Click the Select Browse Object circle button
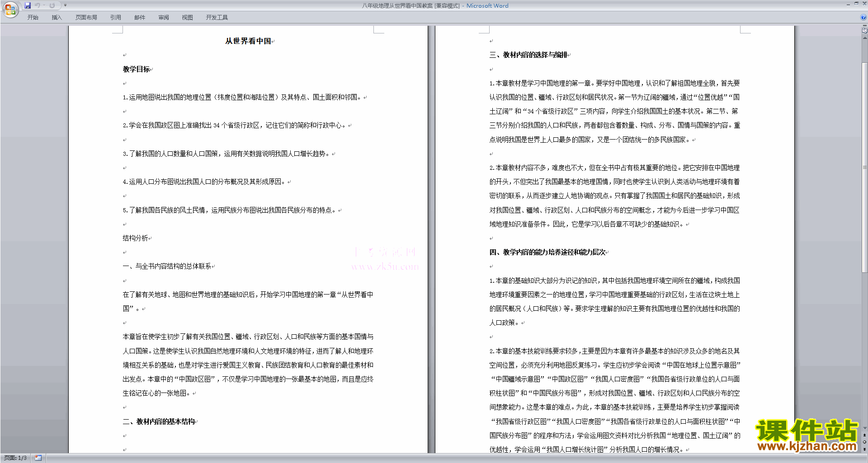 pos(865,442)
